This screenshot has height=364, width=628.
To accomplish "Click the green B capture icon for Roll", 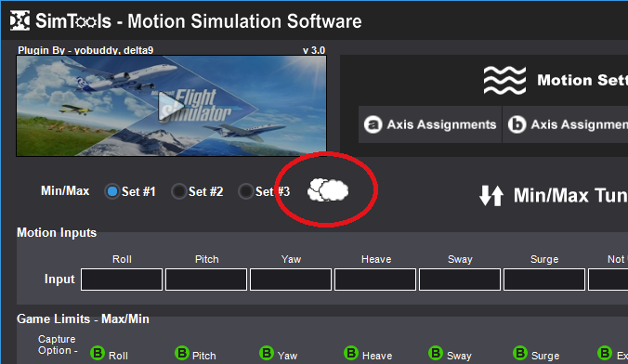I will [x=98, y=353].
